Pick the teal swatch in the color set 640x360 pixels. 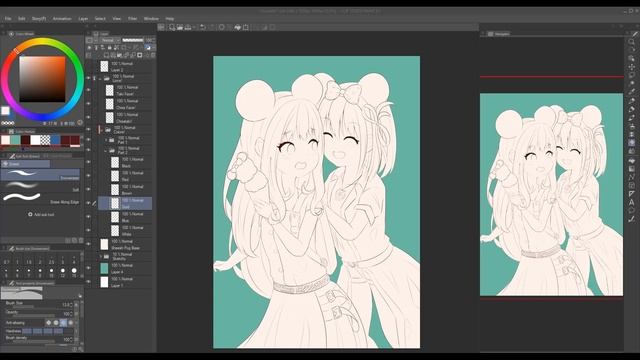pyautogui.click(x=16, y=140)
